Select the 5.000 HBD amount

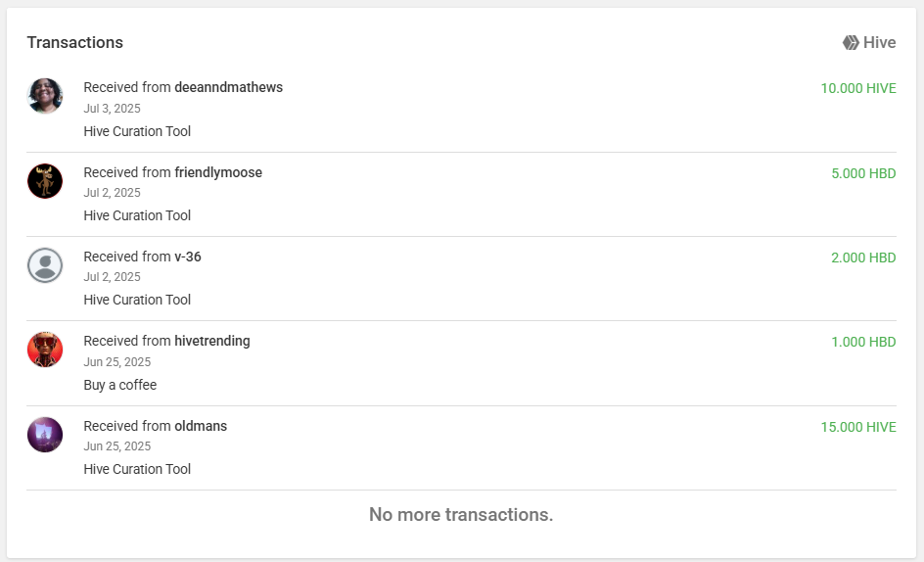click(863, 173)
